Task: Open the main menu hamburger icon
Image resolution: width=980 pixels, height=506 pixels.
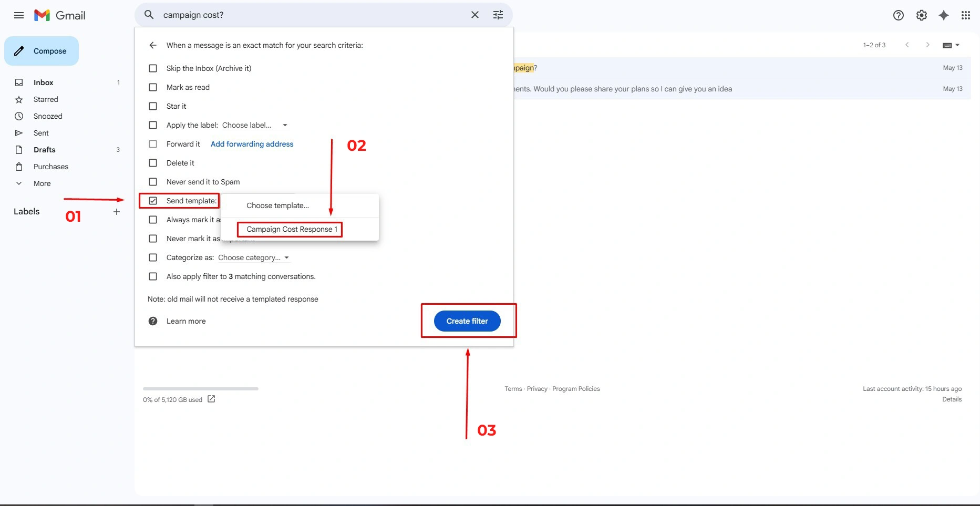Action: tap(19, 15)
